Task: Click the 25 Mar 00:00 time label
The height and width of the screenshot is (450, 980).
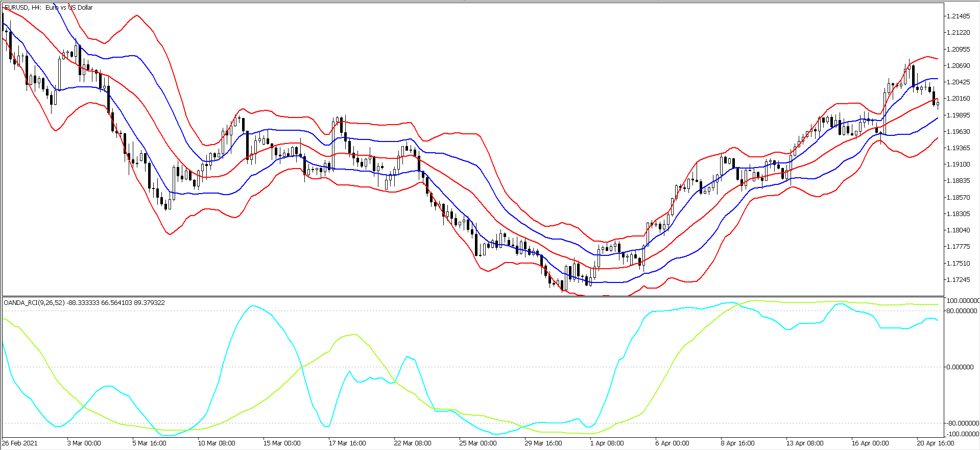Action: 478,443
